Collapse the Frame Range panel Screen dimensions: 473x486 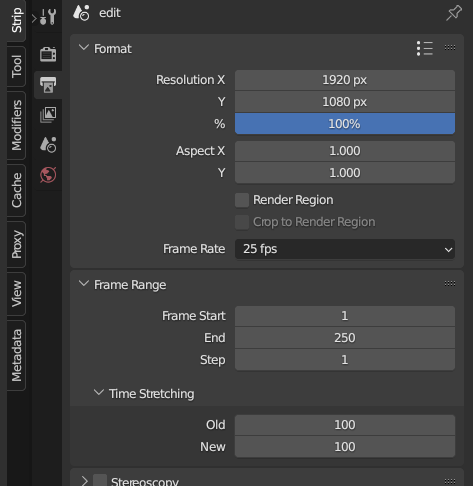pyautogui.click(x=84, y=284)
